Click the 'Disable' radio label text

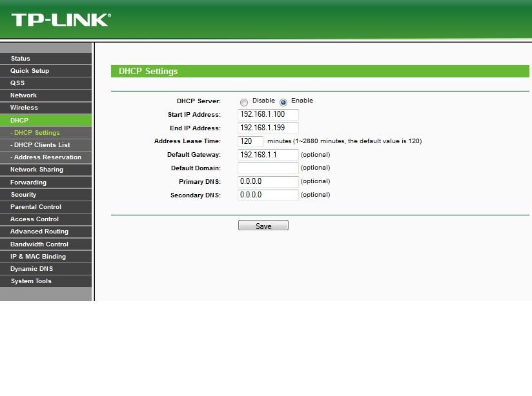(263, 101)
